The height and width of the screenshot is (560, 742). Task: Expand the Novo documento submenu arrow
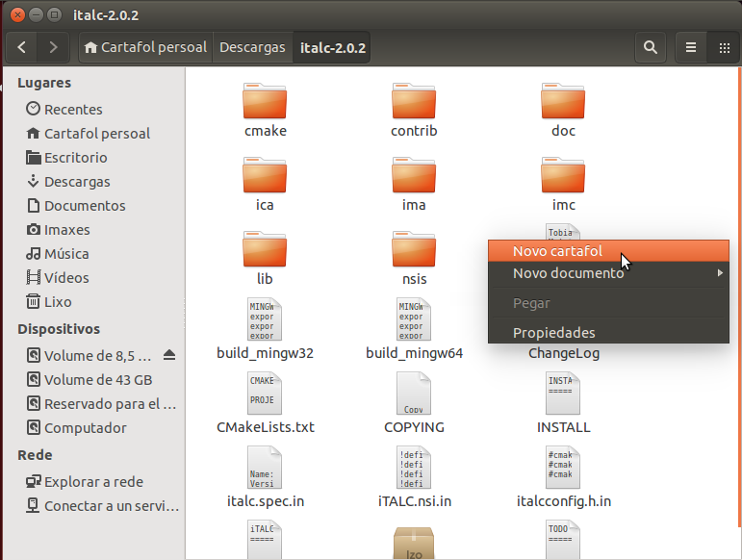[x=720, y=273]
